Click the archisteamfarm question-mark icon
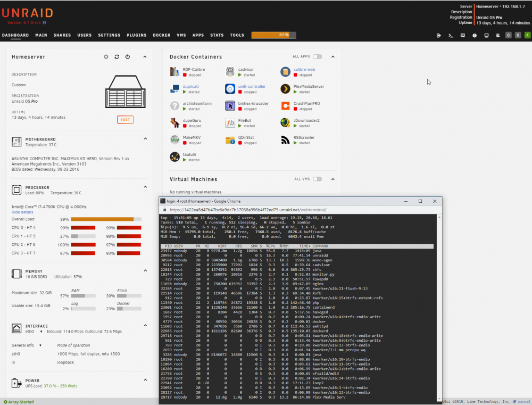Screen dimensions: 532x405 [x=174, y=105]
